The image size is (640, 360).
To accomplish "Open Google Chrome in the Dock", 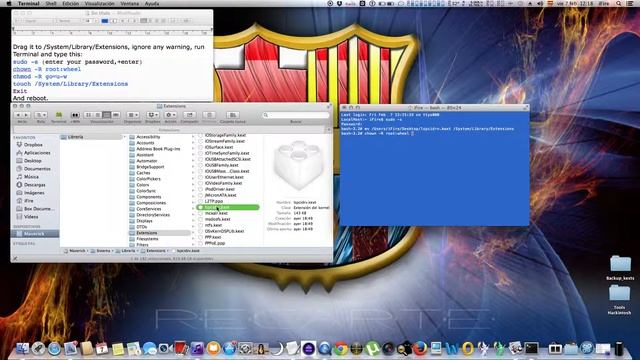I will pos(341,349).
